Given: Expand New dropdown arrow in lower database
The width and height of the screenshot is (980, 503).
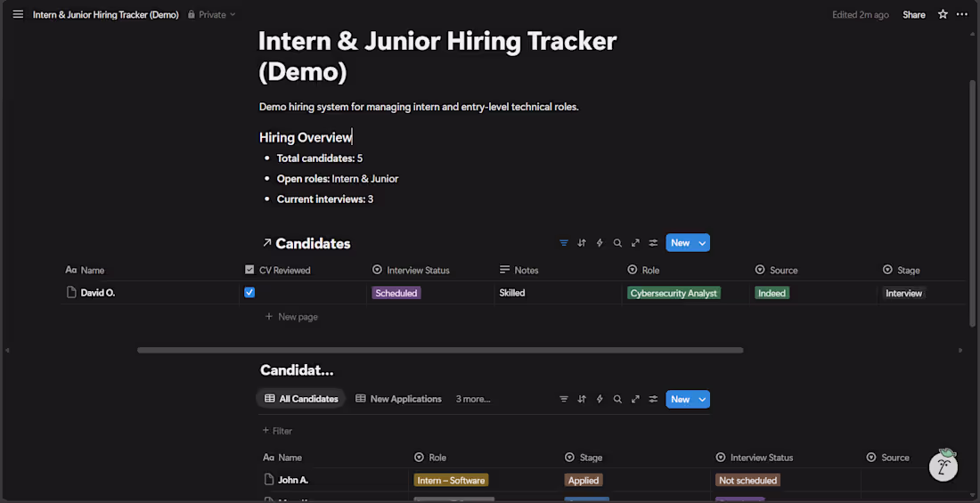Looking at the screenshot, I should (x=703, y=399).
